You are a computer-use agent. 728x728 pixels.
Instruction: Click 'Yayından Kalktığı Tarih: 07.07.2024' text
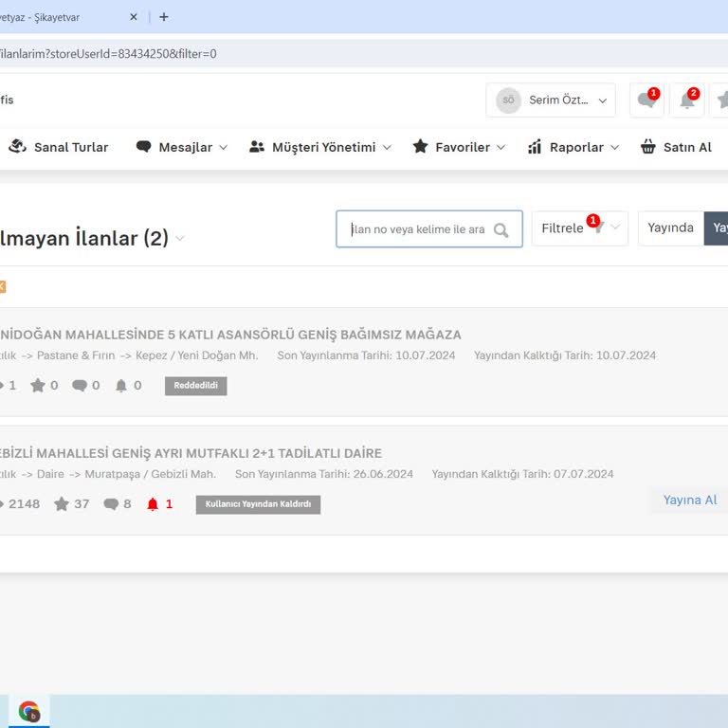click(x=523, y=474)
